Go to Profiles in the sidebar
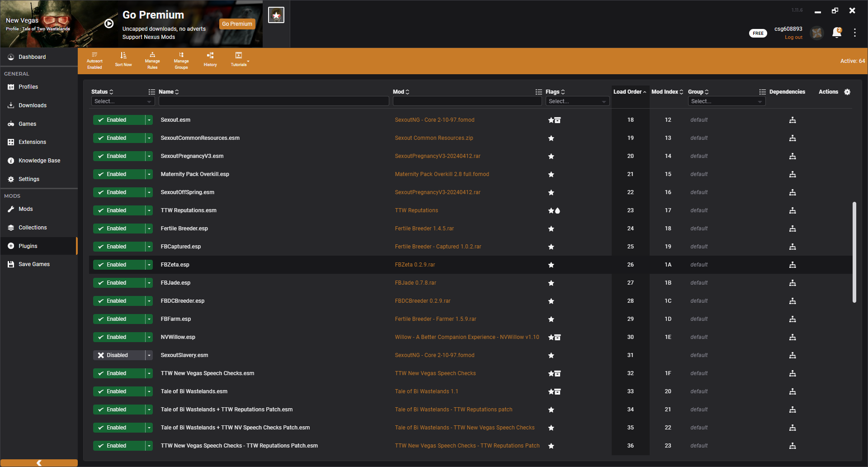The image size is (868, 467). pyautogui.click(x=39, y=87)
